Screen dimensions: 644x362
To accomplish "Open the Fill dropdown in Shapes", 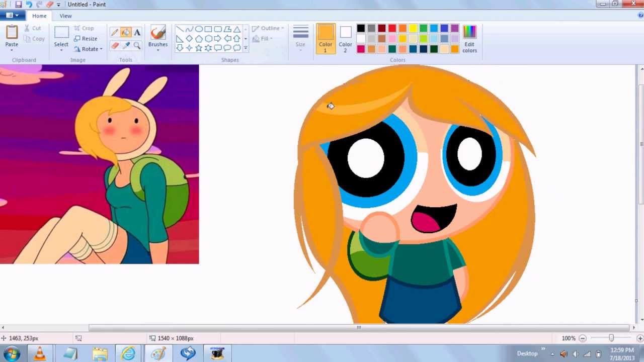I will click(263, 39).
